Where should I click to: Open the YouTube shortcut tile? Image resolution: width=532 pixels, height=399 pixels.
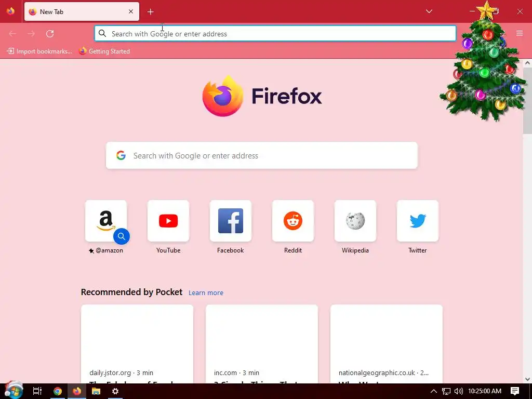[x=168, y=221]
